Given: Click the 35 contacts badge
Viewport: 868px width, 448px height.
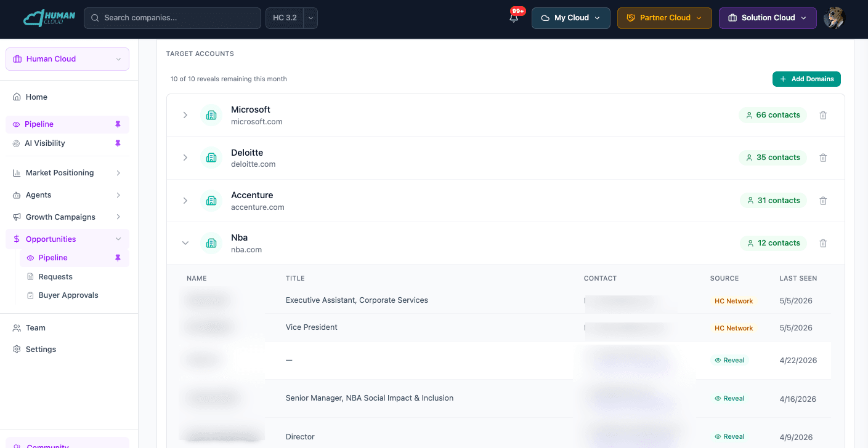Looking at the screenshot, I should [773, 158].
